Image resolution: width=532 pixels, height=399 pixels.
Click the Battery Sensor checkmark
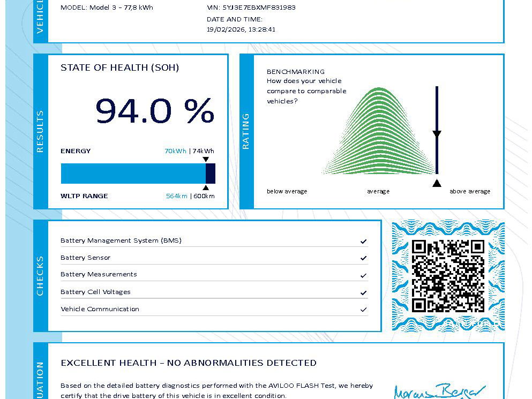point(363,258)
